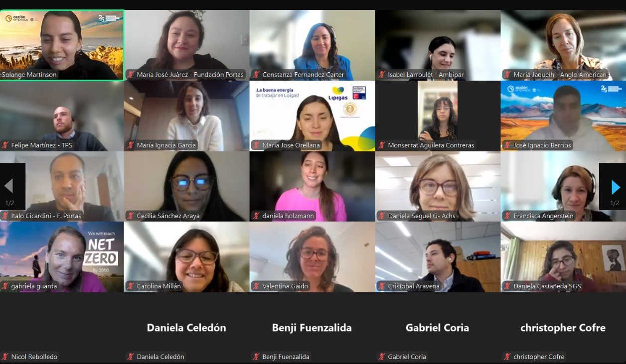Click muted mic icon by Cristobal Aravena

point(382,286)
